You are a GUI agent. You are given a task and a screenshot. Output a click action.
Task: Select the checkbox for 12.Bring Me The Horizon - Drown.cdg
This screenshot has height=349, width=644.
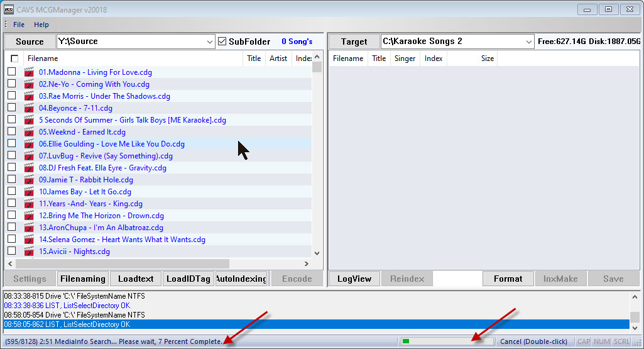(11, 214)
